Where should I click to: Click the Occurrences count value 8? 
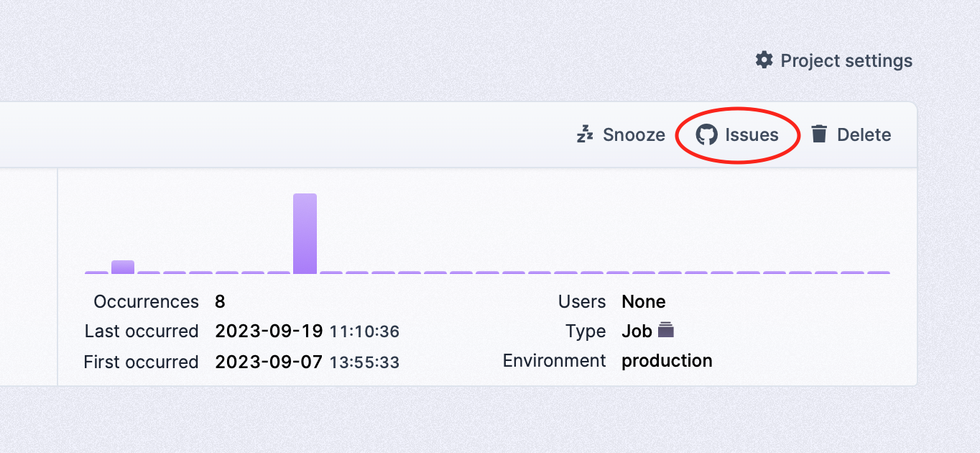pos(220,301)
